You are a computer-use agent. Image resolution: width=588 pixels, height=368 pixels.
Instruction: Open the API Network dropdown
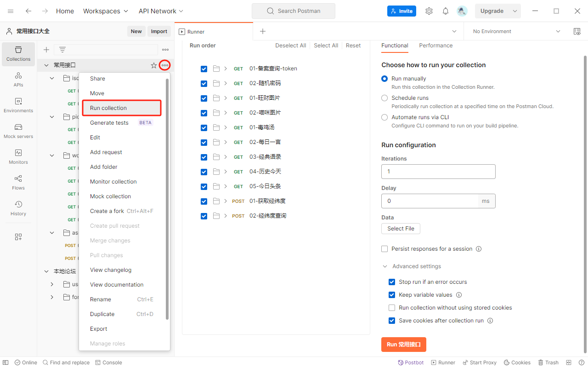161,11
